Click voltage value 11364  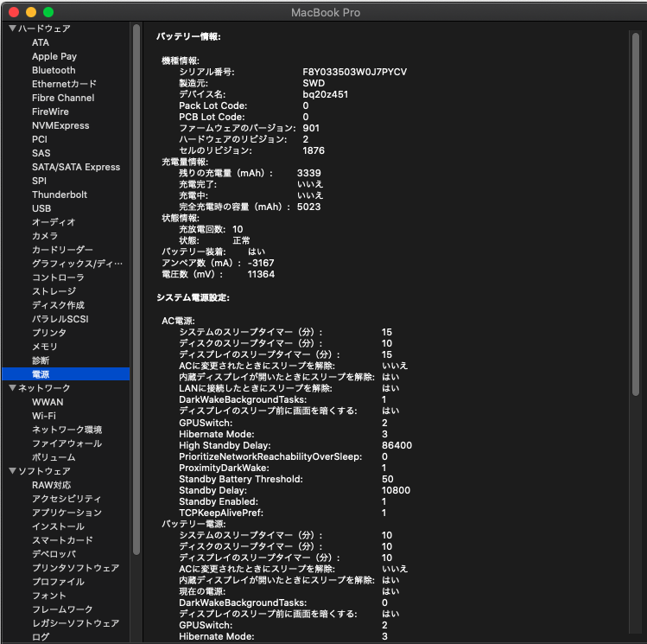pos(261,274)
